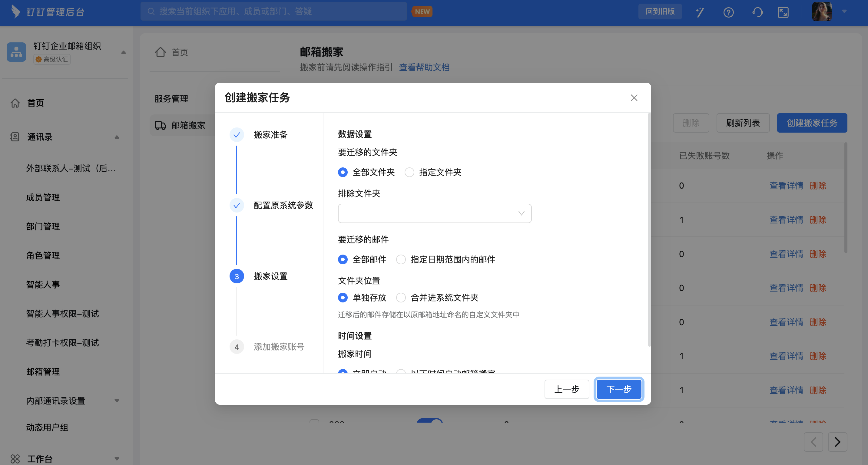Select the 全部文件夹 radio button

[343, 172]
